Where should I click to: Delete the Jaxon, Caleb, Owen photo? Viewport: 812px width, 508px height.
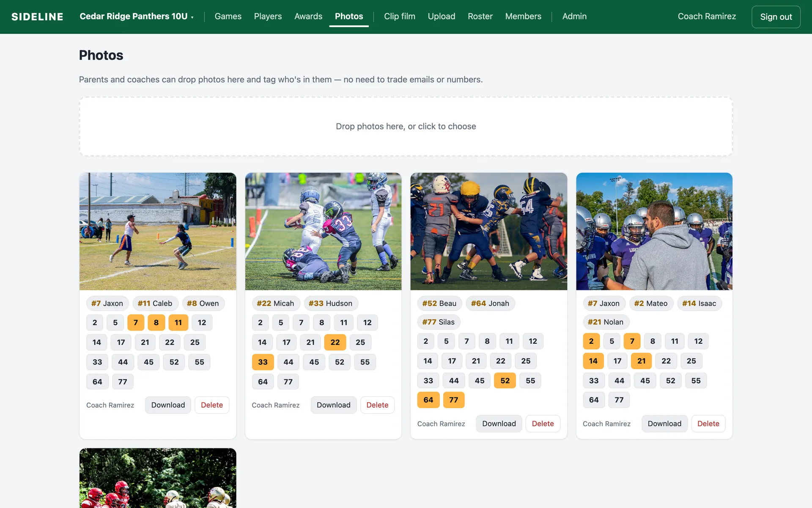[212, 405]
